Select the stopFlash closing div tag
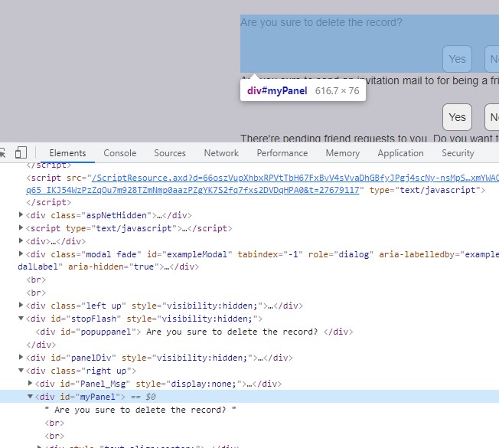499x448 pixels. tap(41, 345)
